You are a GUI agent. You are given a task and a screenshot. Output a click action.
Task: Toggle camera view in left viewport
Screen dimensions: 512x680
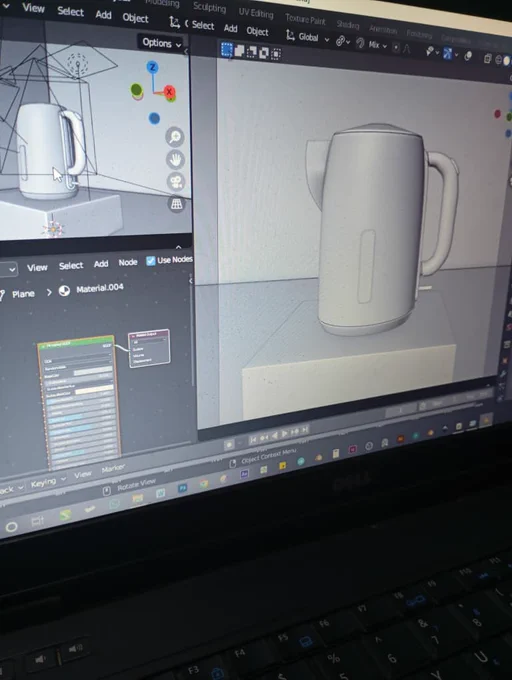point(176,182)
